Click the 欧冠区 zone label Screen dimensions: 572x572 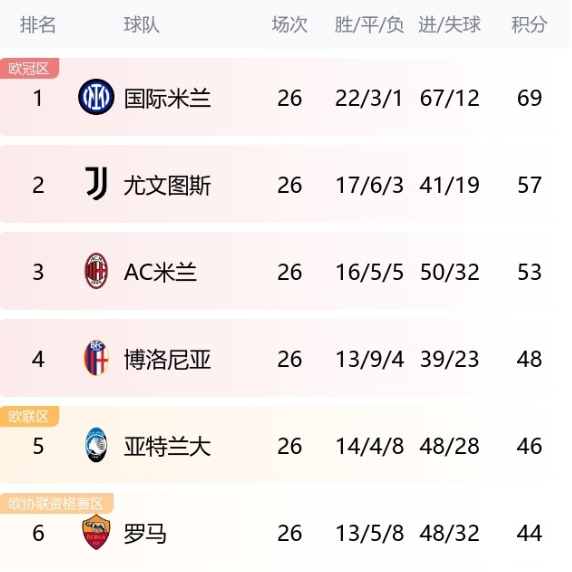pos(29,68)
